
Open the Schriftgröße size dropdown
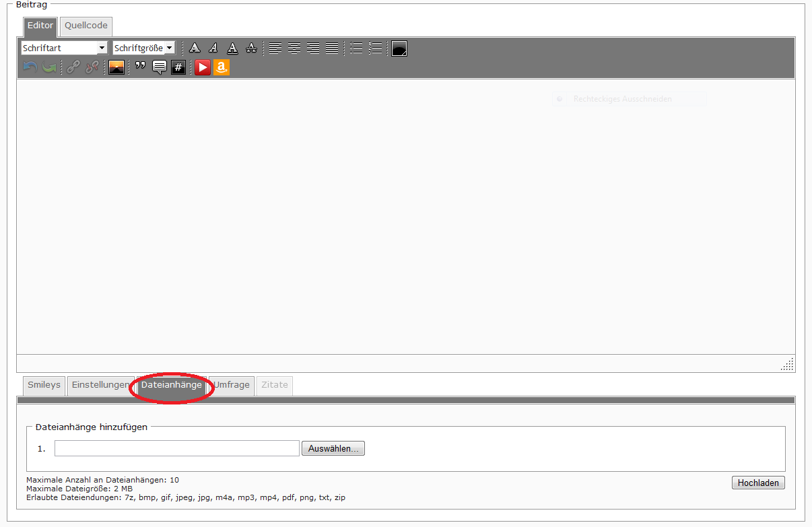[143, 48]
